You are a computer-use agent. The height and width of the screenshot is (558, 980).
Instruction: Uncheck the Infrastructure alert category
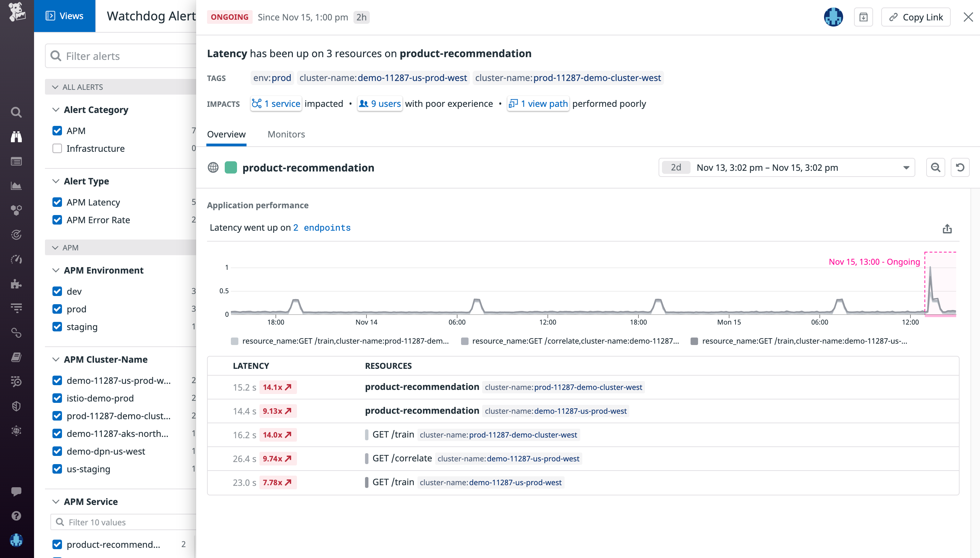point(57,148)
